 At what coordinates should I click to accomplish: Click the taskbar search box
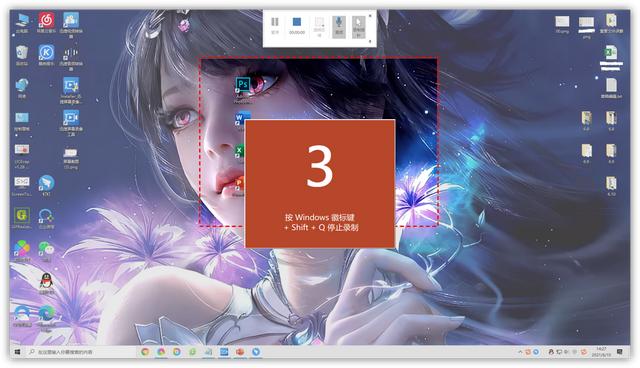tap(80, 352)
